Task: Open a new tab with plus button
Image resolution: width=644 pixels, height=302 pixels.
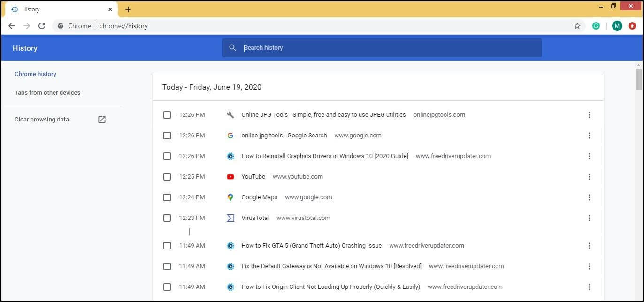Action: [128, 9]
